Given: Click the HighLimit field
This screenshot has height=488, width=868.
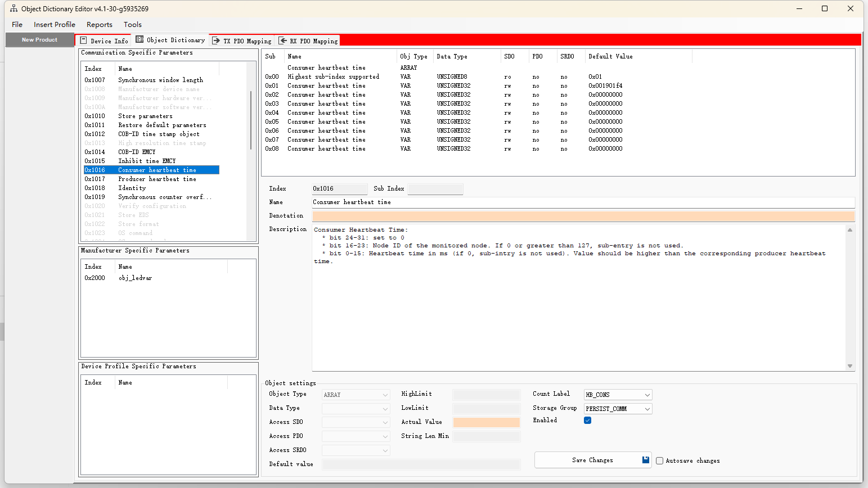Looking at the screenshot, I should [487, 395].
